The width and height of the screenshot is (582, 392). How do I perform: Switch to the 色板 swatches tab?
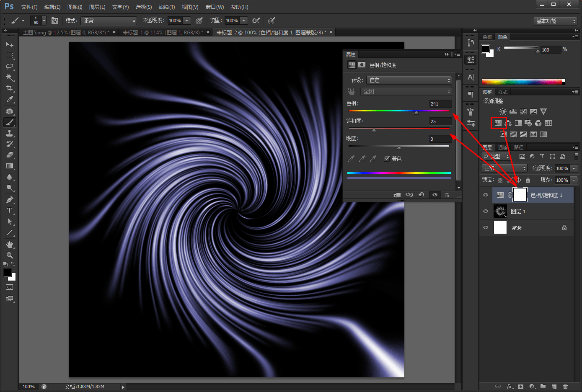[x=487, y=37]
